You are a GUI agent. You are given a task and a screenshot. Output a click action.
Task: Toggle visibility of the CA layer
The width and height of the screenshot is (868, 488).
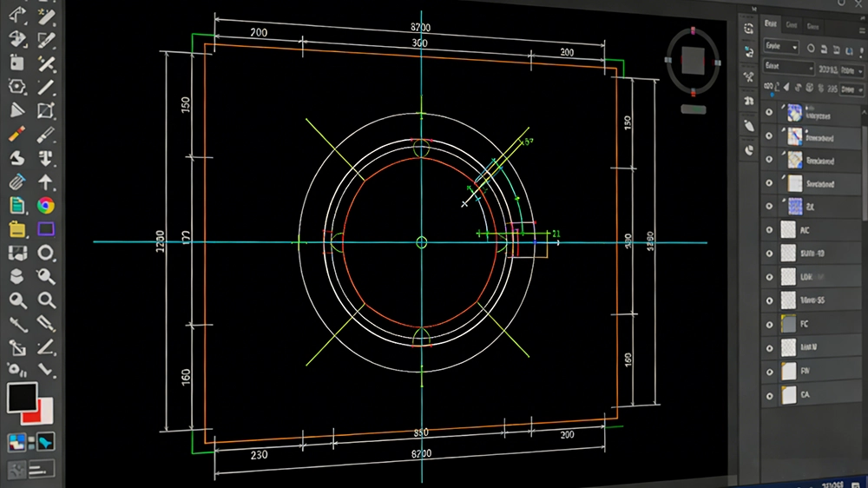coord(769,393)
